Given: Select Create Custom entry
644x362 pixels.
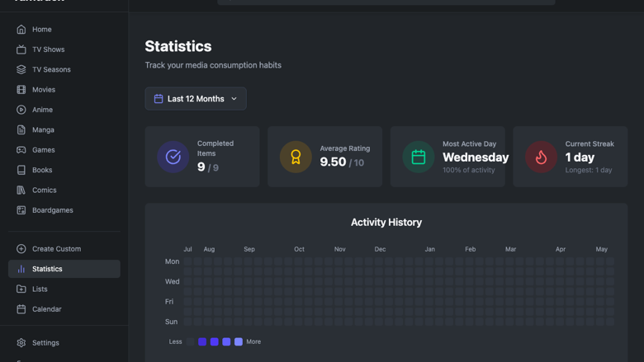Looking at the screenshot, I should click(64, 249).
